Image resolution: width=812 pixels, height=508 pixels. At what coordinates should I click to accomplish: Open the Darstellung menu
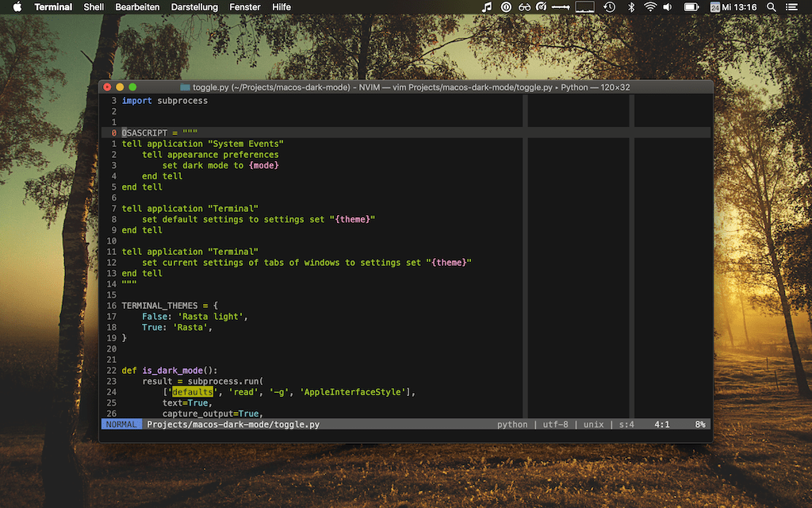(x=194, y=6)
